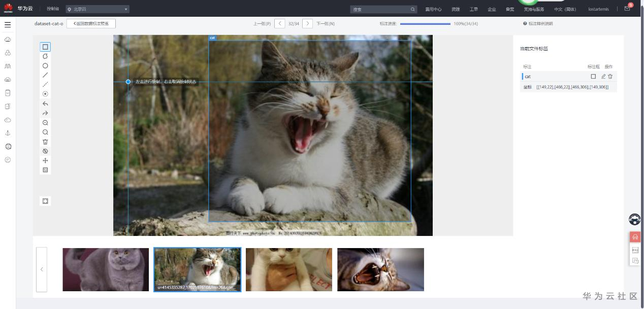
Task: Open the 支持与服务 menu
Action: click(534, 9)
